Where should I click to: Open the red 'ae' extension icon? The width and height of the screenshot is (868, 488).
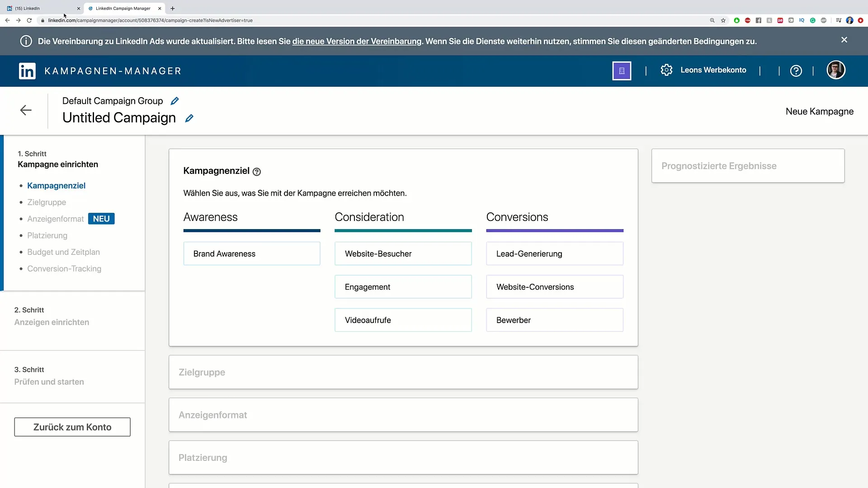(780, 20)
